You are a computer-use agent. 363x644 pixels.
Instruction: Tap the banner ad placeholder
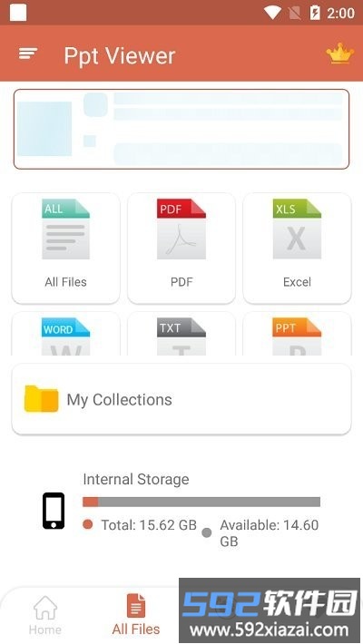click(181, 129)
